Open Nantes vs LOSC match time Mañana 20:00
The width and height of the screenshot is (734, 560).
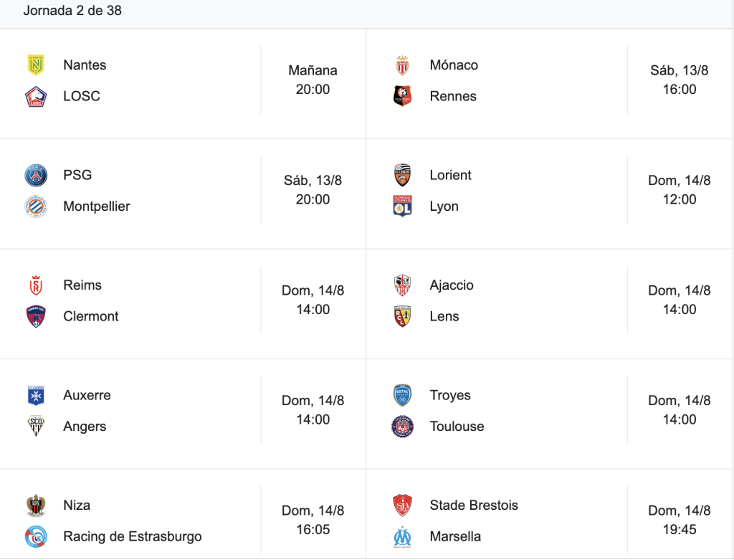pyautogui.click(x=313, y=80)
